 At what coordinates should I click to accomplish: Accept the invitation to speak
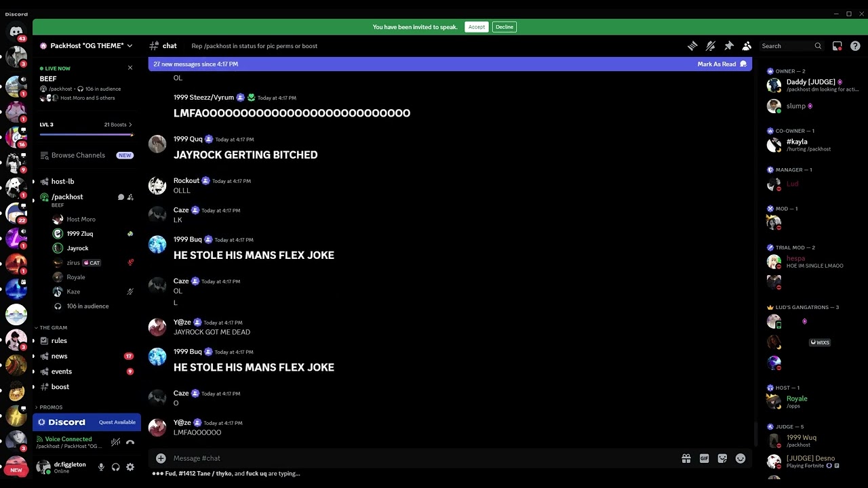477,27
